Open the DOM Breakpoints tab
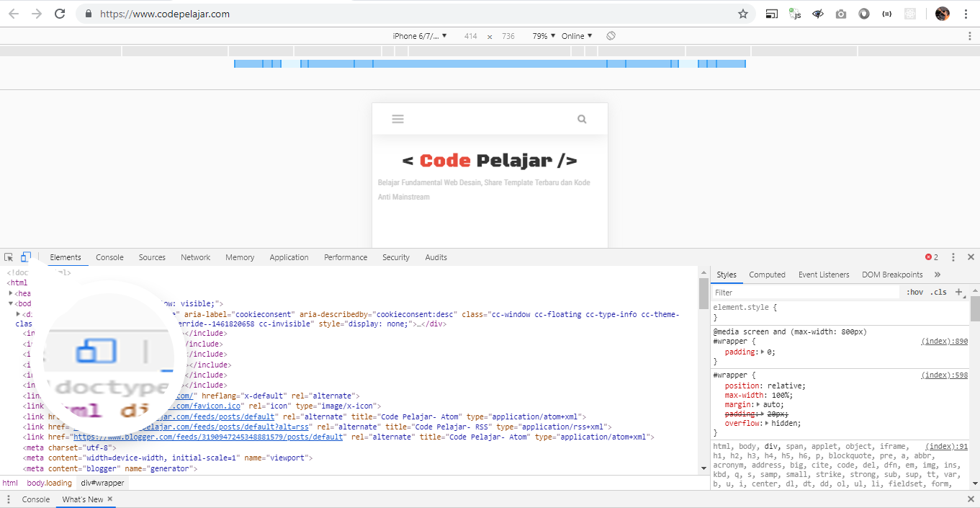 point(892,275)
